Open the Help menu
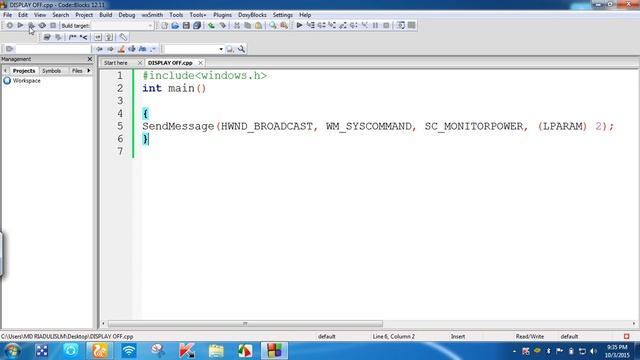The width and height of the screenshot is (640, 360). pyautogui.click(x=305, y=15)
